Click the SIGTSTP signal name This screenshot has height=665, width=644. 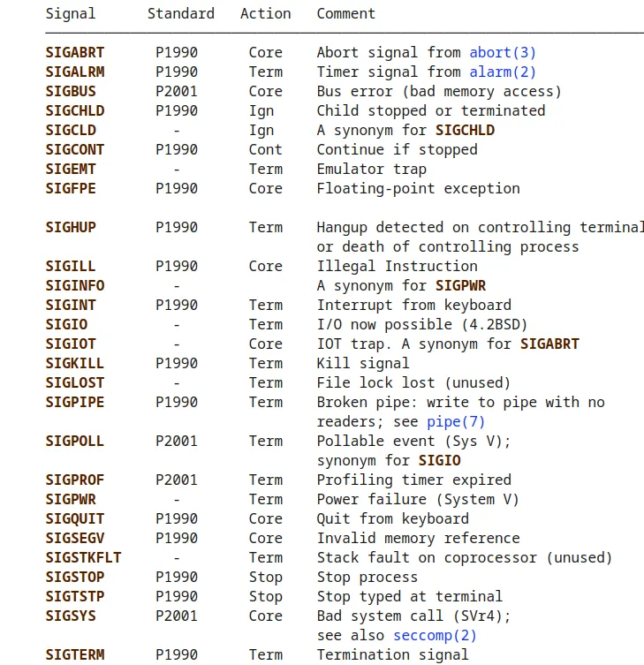[75, 597]
